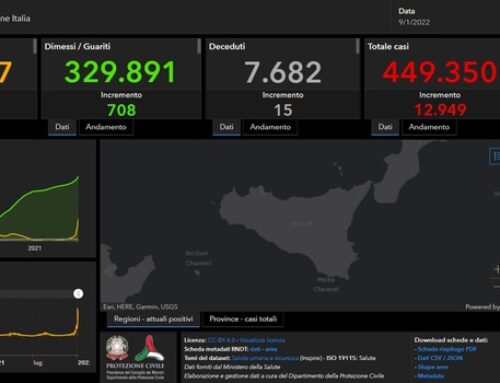Click the Powered by attribution text
This screenshot has height=383, width=500.
tap(483, 307)
